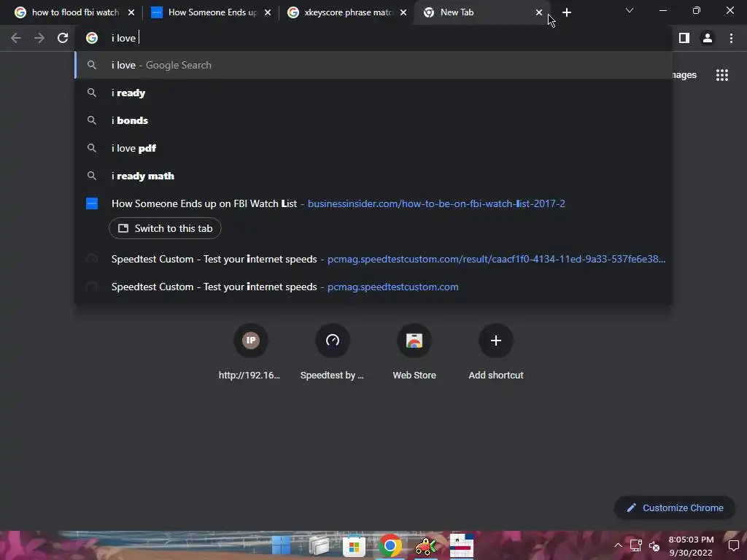The width and height of the screenshot is (747, 560).
Task: Close the xkeyscore tab
Action: click(403, 13)
